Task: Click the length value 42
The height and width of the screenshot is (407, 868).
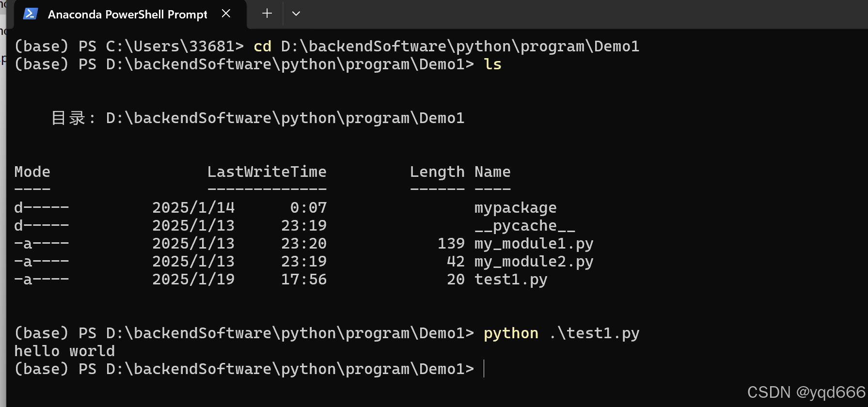Action: (456, 261)
